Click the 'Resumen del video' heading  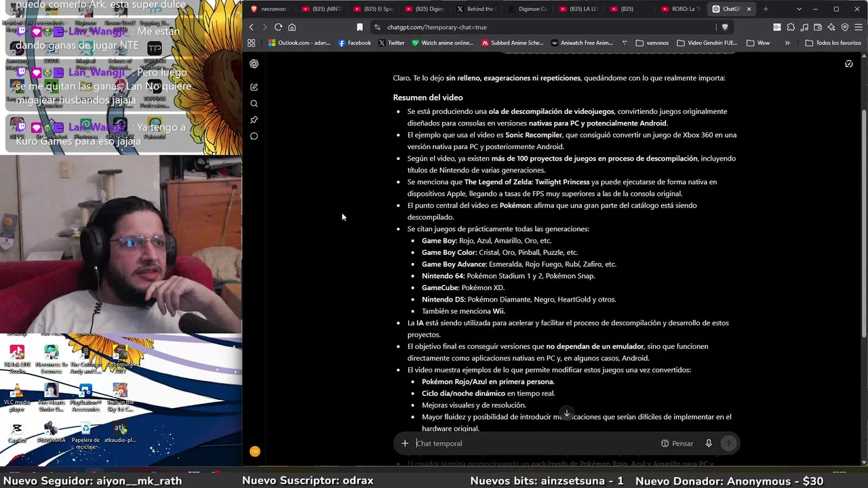[x=428, y=98]
